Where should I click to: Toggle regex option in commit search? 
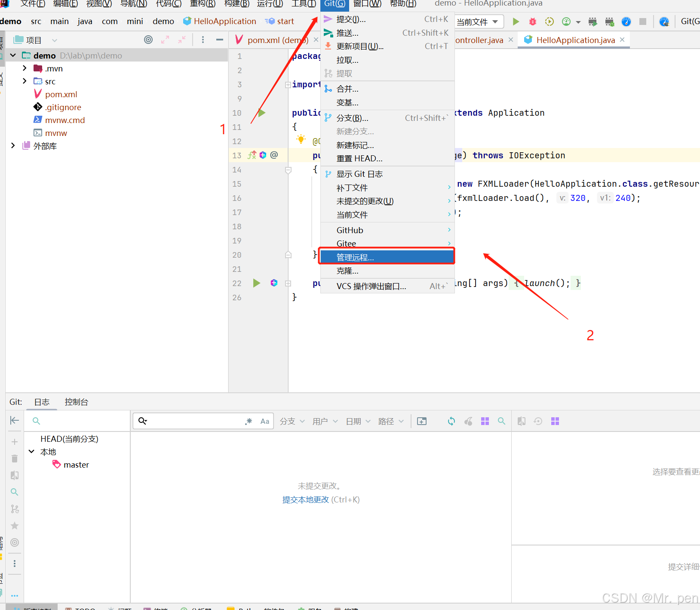tap(249, 421)
